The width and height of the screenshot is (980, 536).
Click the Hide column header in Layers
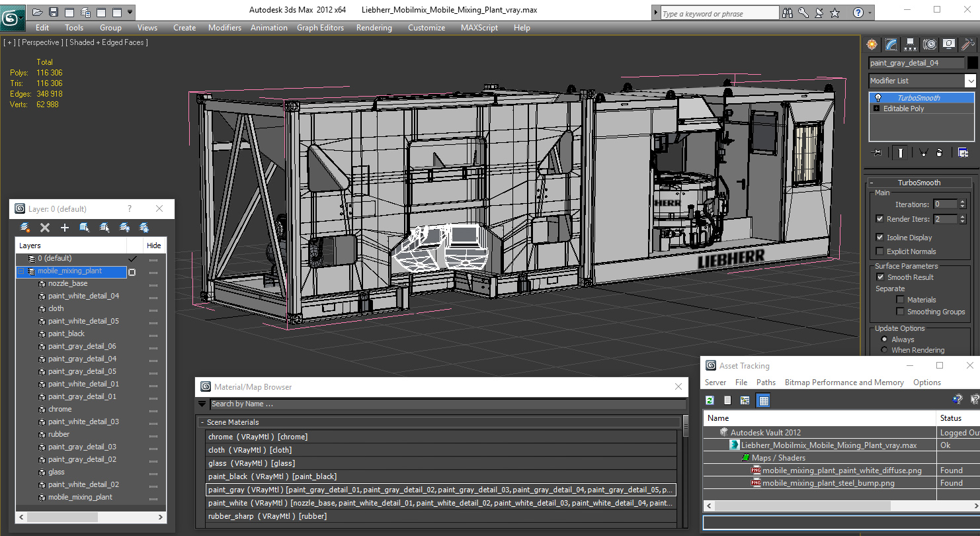pyautogui.click(x=154, y=246)
